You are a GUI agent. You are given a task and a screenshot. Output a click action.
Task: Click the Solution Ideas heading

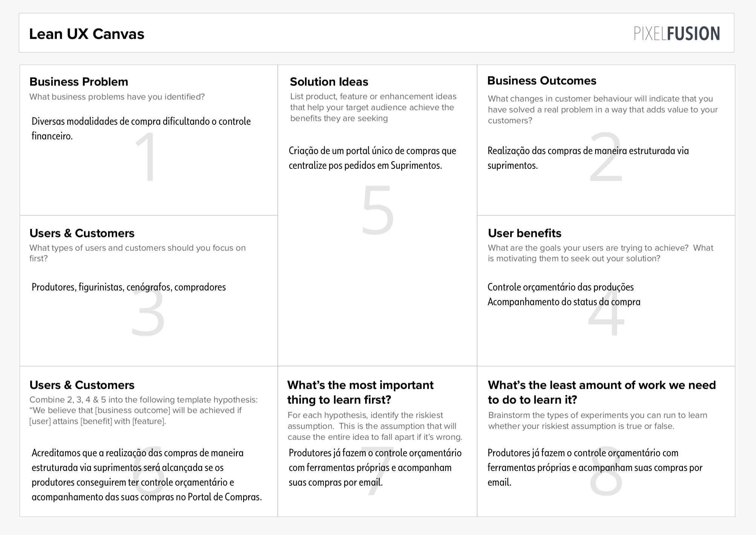[329, 82]
